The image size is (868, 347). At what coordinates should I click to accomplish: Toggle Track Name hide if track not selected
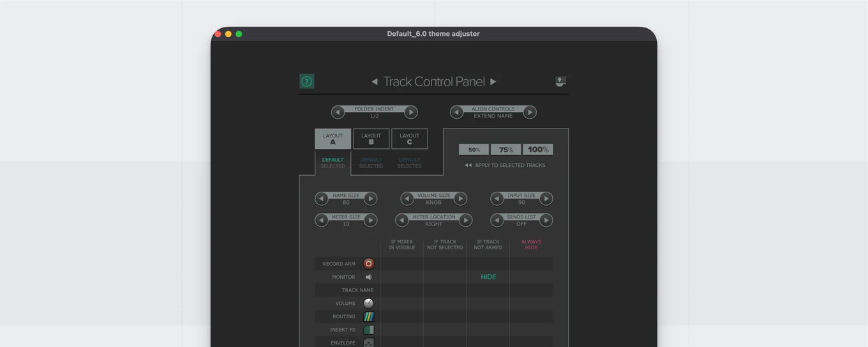point(445,290)
